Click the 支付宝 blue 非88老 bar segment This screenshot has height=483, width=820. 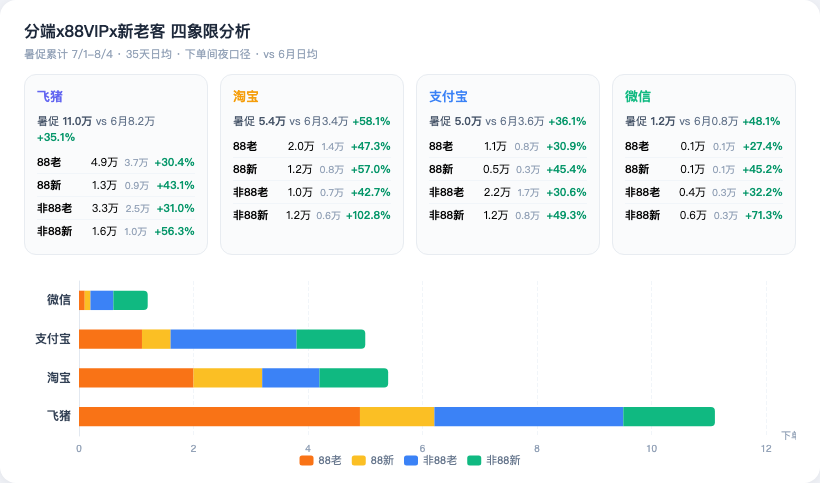(x=233, y=339)
